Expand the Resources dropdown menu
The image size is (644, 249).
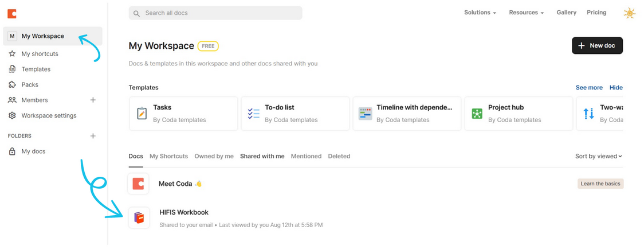(526, 13)
